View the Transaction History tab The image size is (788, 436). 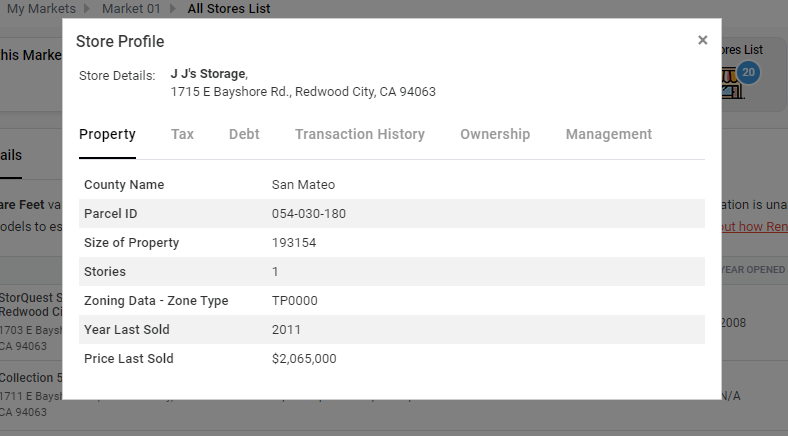(x=360, y=134)
